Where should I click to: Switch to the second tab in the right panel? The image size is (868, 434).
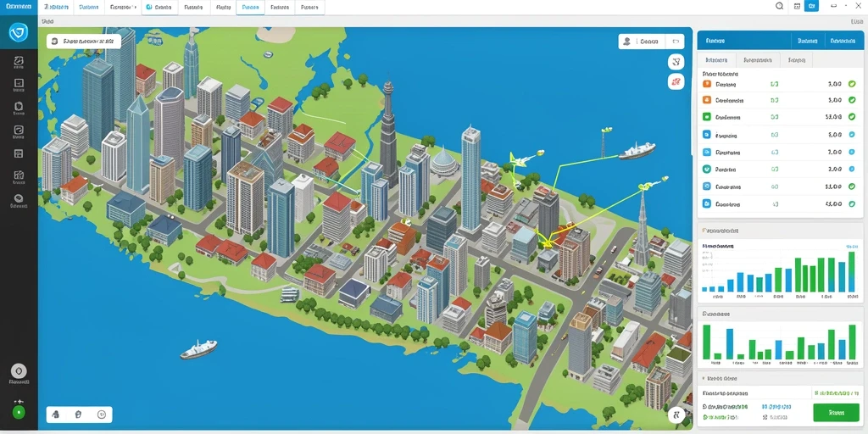point(758,60)
